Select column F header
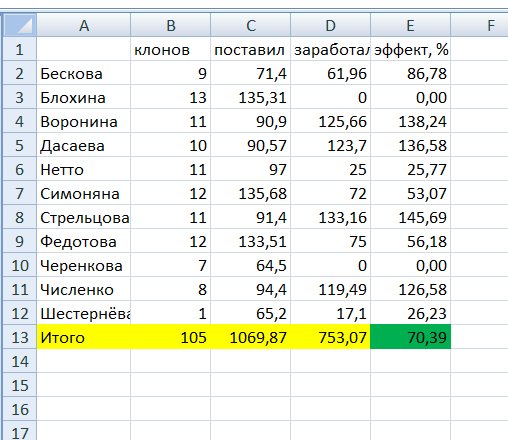The image size is (508, 440). click(x=480, y=25)
